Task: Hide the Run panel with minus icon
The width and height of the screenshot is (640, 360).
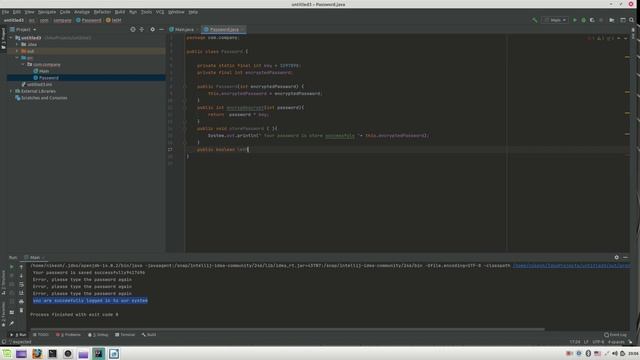Action: (x=625, y=257)
